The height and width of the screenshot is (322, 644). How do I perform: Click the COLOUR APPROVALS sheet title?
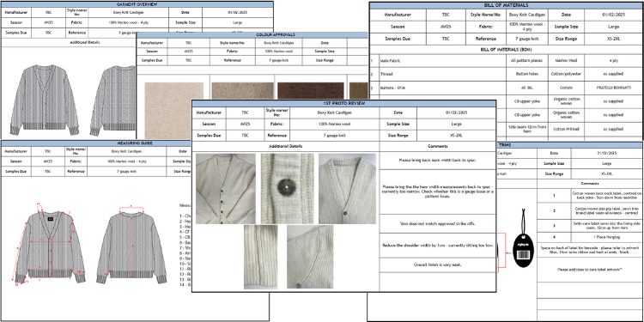point(276,35)
